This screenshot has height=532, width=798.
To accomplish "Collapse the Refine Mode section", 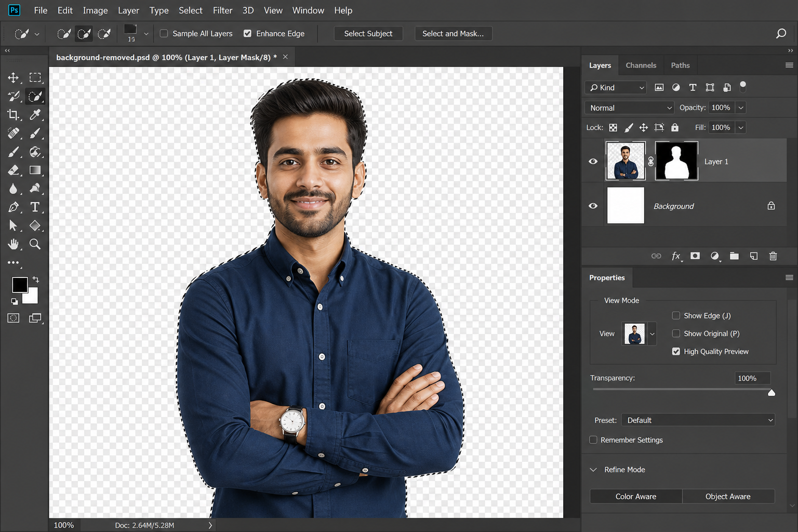I will click(593, 470).
